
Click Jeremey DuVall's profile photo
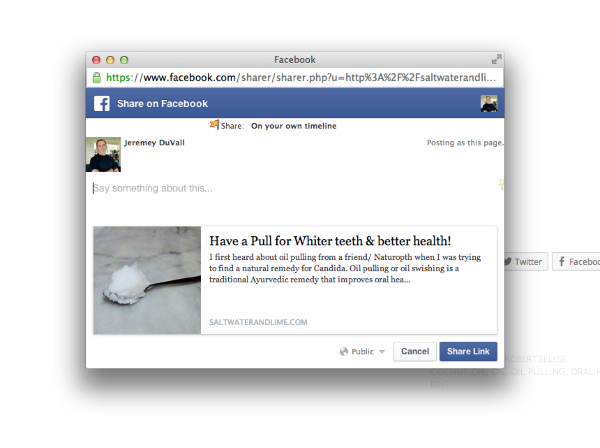pos(103,155)
